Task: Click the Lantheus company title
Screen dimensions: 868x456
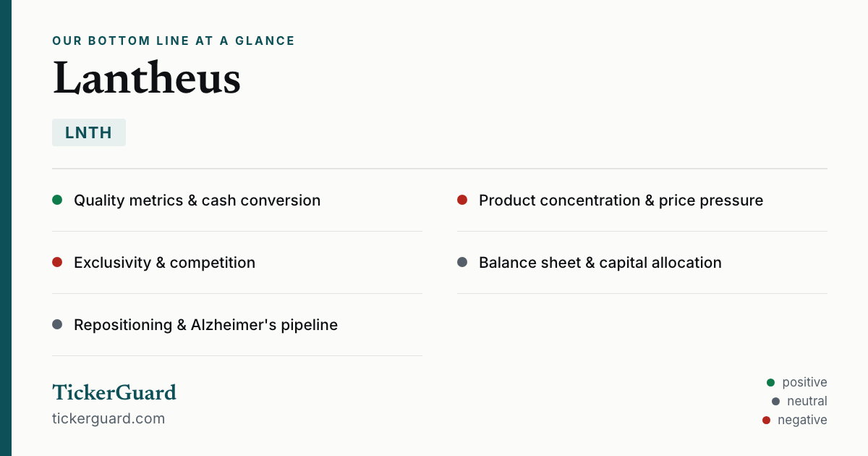Action: point(147,78)
